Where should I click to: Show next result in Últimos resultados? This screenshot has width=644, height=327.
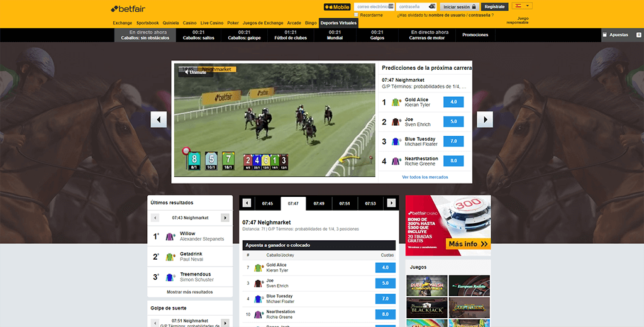pyautogui.click(x=225, y=218)
